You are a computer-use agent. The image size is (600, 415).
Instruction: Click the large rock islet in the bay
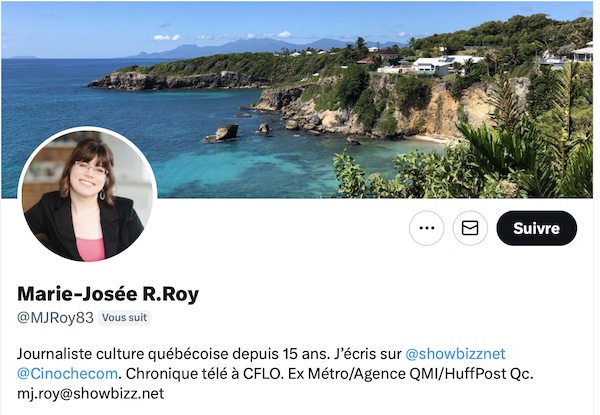222,133
